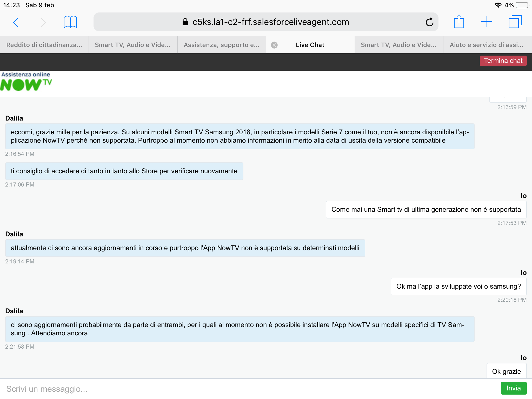Open the bookmarks book icon
Screen dimensions: 532x399
pyautogui.click(x=70, y=22)
